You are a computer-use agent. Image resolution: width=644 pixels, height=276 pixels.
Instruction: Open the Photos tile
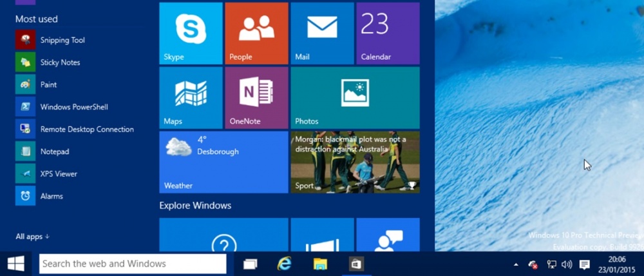coord(355,98)
